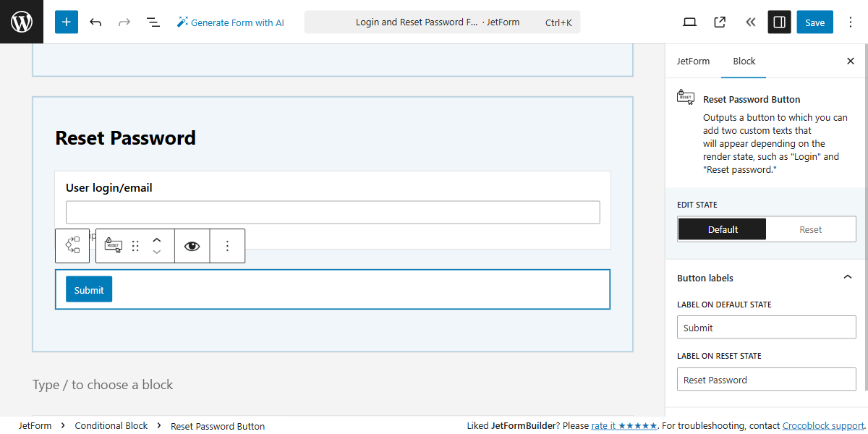Screen dimensions: 868x434
Task: Open the block inserter with the plus icon
Action: [66, 22]
